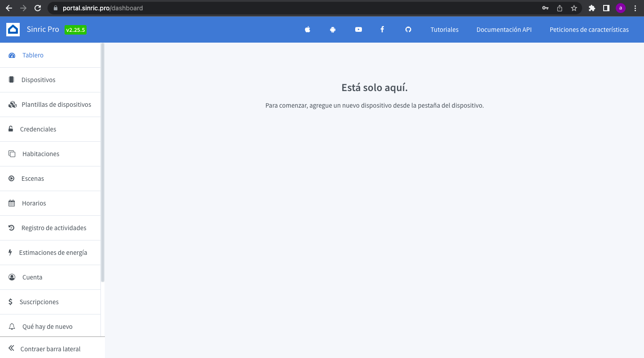Open Documentación API link
This screenshot has height=358, width=644.
pyautogui.click(x=504, y=30)
